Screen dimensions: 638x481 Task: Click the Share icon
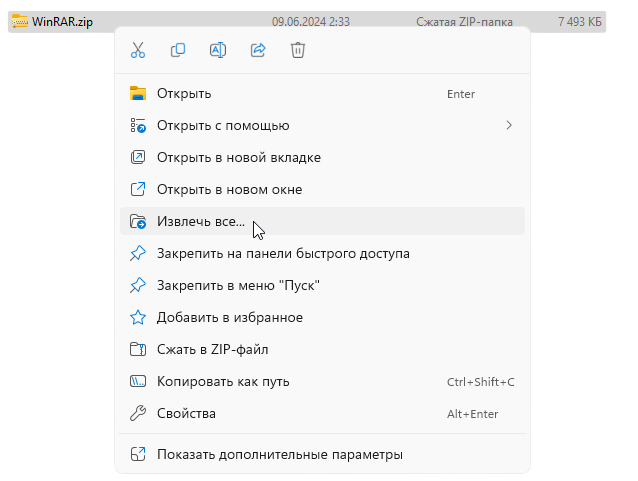pyautogui.click(x=258, y=50)
